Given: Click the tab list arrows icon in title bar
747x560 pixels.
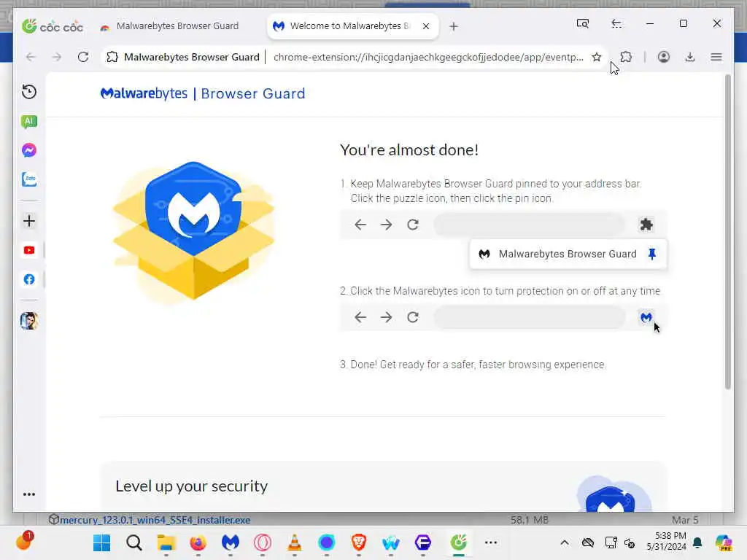Looking at the screenshot, I should tap(616, 23).
